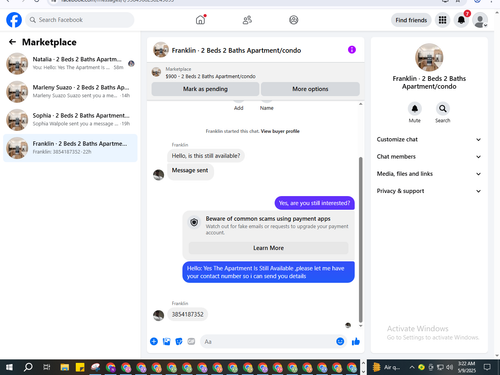Click the 'Message sent' bubble
This screenshot has height=375, width=500.
190,172
